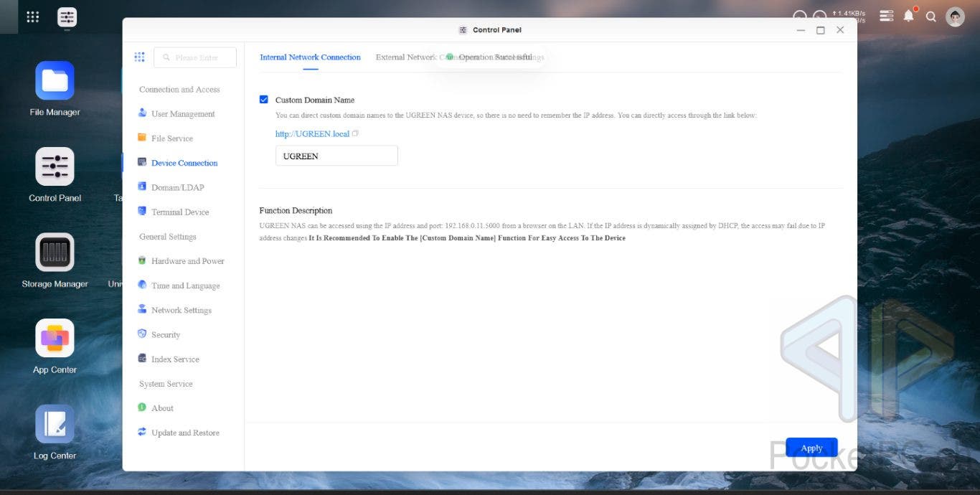Click the Index Service icon

click(x=142, y=359)
